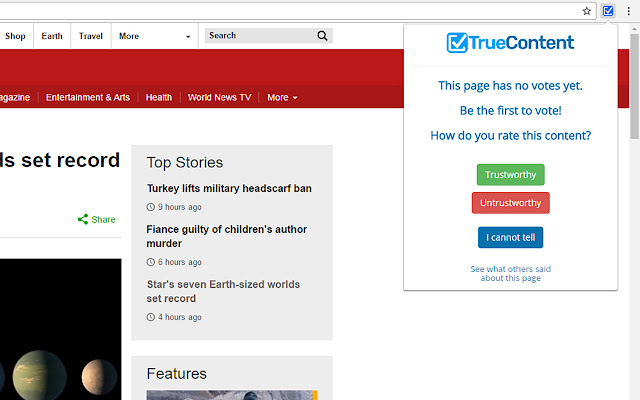Click 'This page has no votes yet.' text
This screenshot has height=400, width=640.
click(510, 86)
